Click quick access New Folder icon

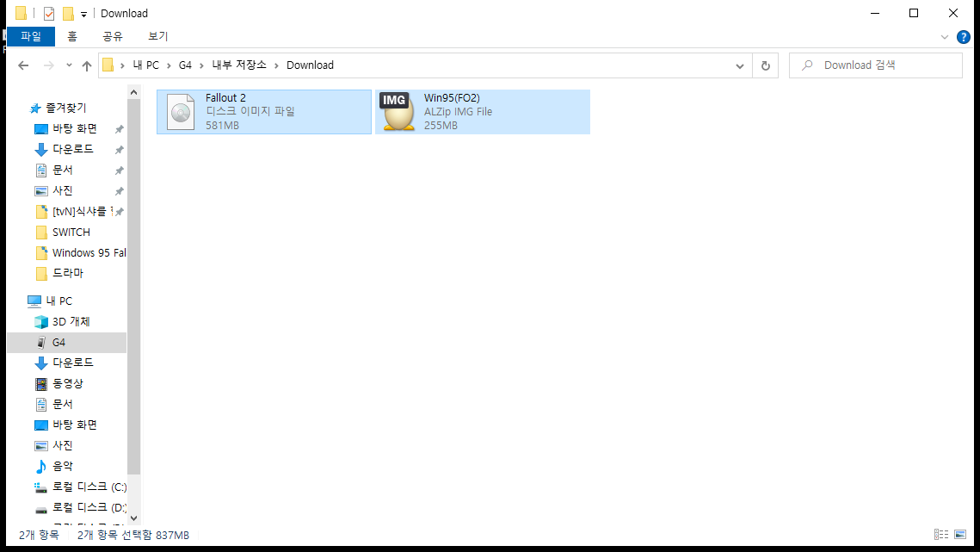68,13
